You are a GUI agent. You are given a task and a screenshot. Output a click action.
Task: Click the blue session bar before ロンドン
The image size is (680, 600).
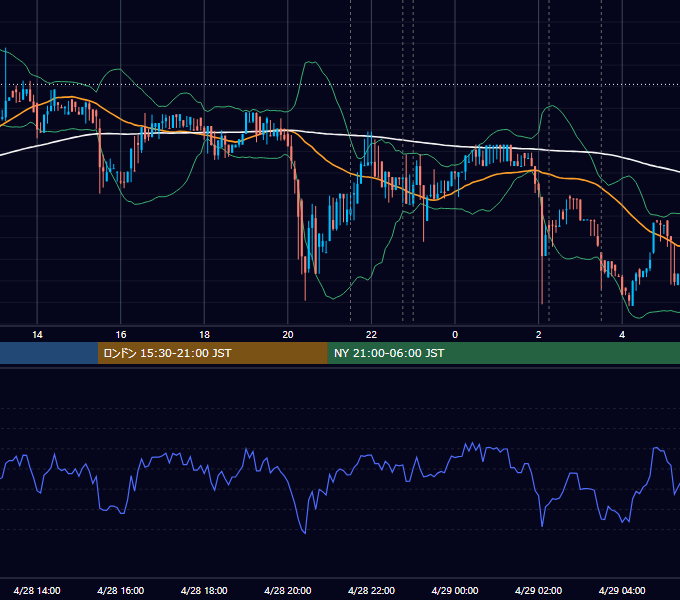point(49,353)
